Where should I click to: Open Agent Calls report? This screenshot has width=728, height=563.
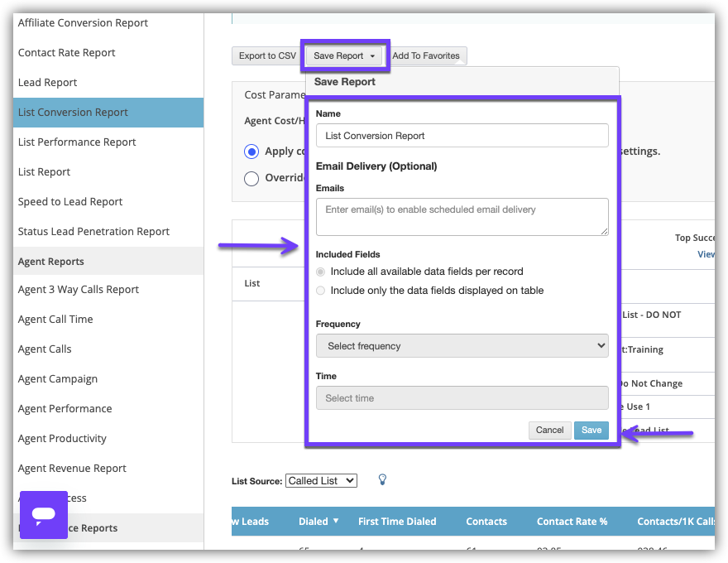pyautogui.click(x=45, y=349)
